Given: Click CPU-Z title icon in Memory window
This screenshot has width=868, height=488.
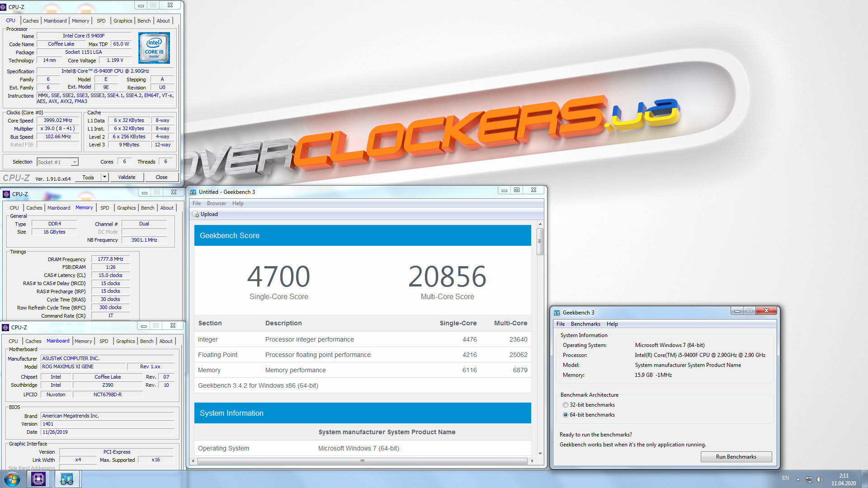Looking at the screenshot, I should click(x=6, y=194).
